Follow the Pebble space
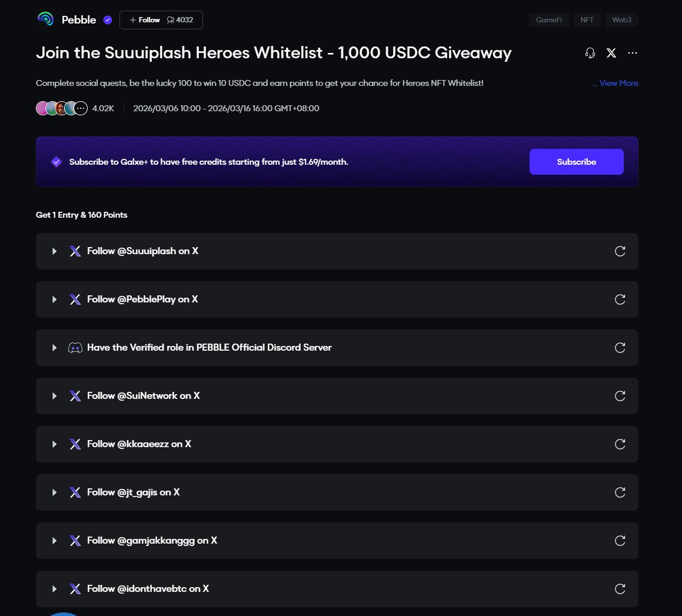 pyautogui.click(x=145, y=20)
